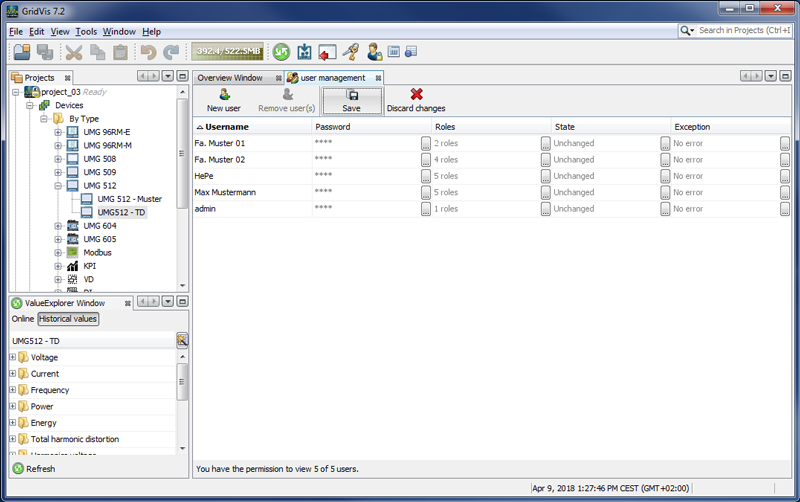Image resolution: width=800 pixels, height=502 pixels.
Task: Open the roles editor for user HePe
Action: 545,176
